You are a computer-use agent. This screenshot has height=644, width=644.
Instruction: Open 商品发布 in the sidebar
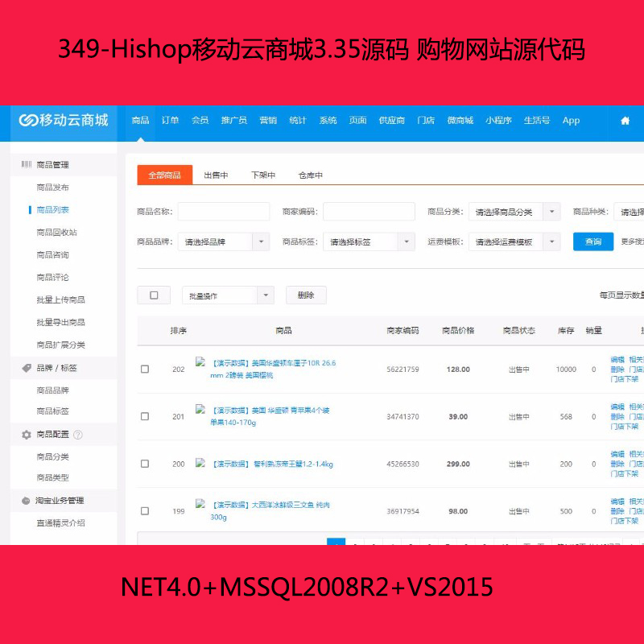(x=52, y=188)
